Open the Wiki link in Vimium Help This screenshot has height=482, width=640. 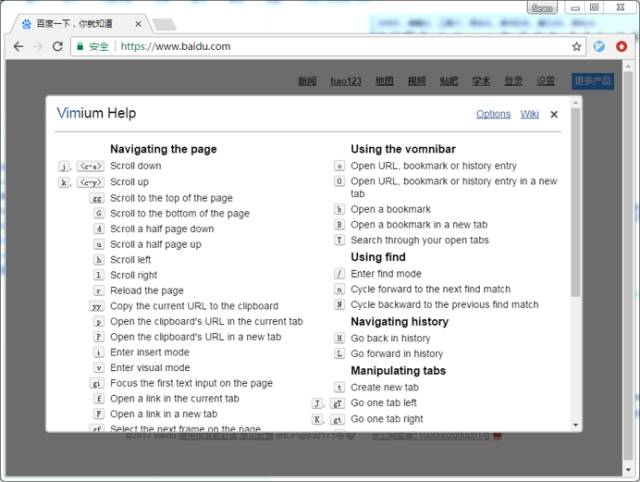529,114
